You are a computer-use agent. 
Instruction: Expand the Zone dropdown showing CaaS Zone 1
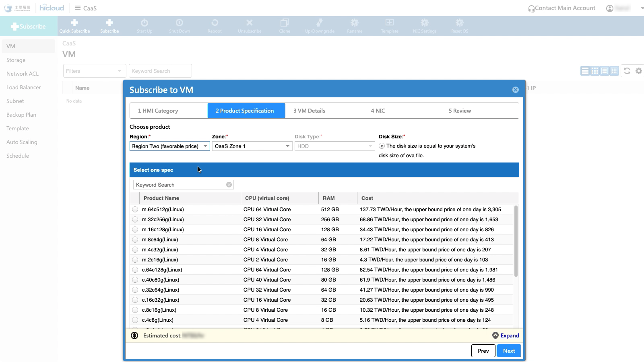[x=252, y=146]
